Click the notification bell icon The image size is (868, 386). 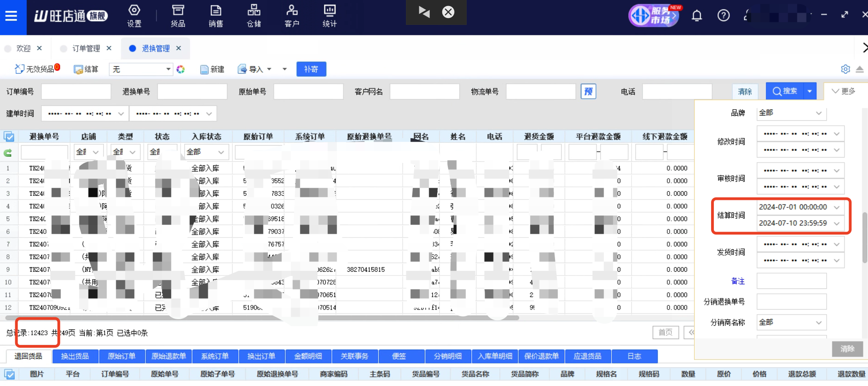pos(697,16)
